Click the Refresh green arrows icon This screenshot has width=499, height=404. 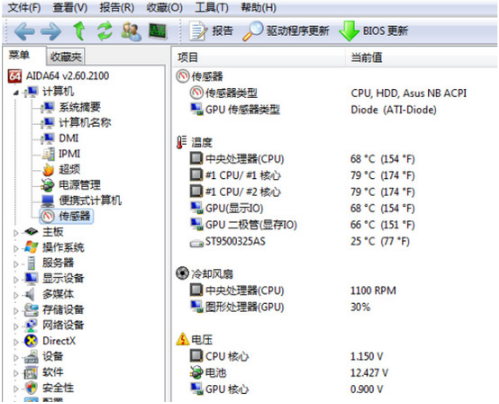[x=105, y=31]
